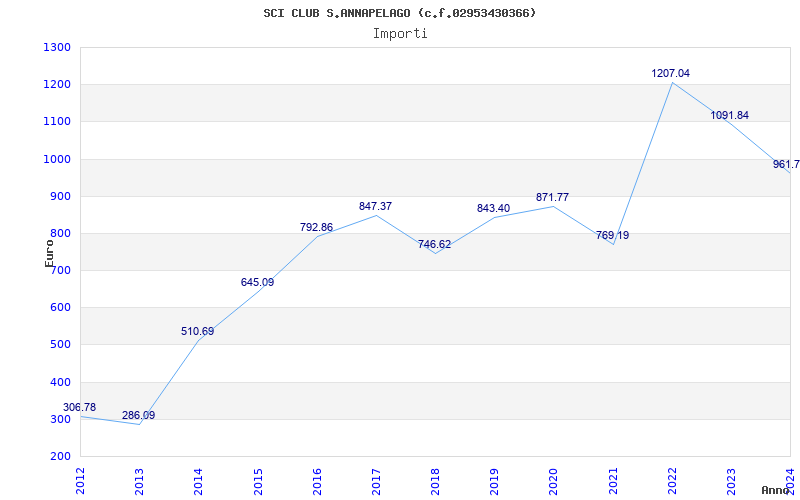Select data label 286.09
The width and height of the screenshot is (800, 500).
(138, 415)
